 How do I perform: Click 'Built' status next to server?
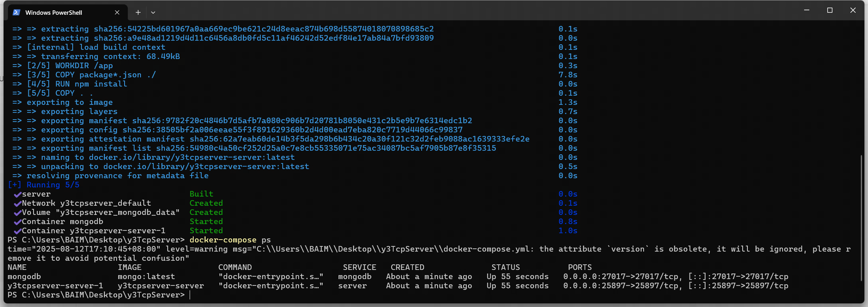201,194
